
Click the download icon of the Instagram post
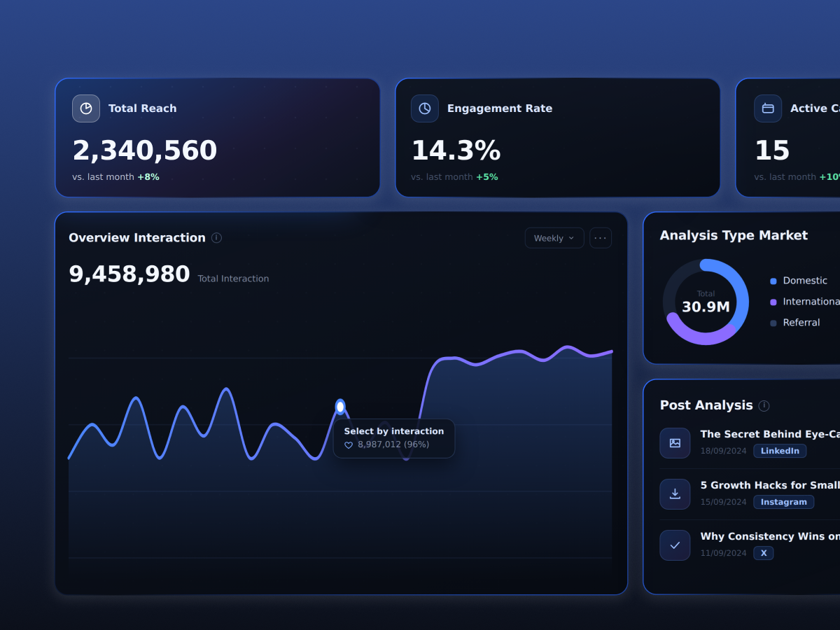[675, 494]
